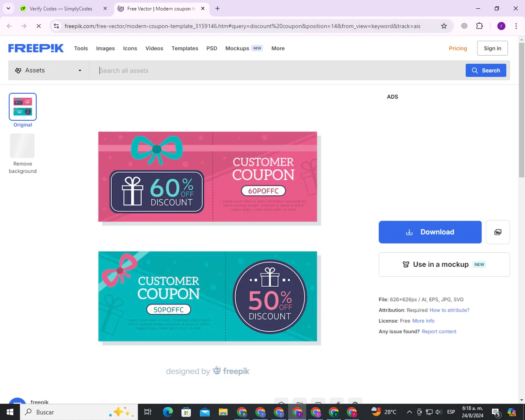Launch Microsoft Edge from taskbar
The width and height of the screenshot is (525, 420).
click(168, 412)
